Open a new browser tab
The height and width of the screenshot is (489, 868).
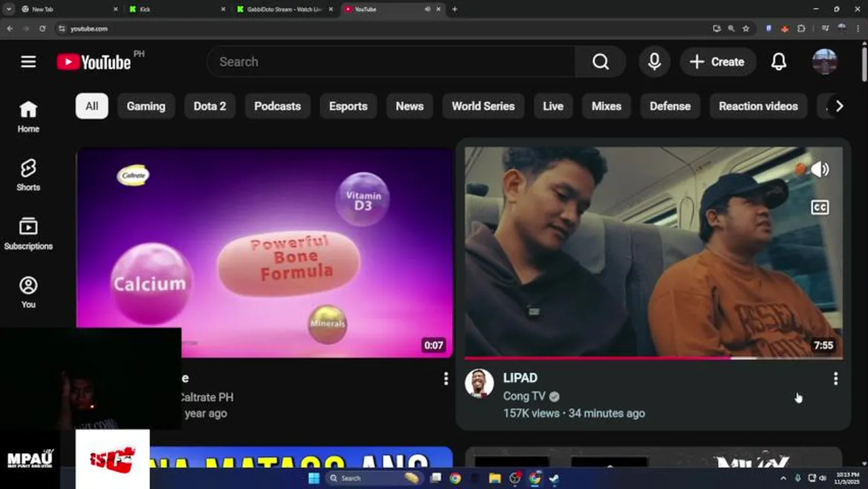454,9
